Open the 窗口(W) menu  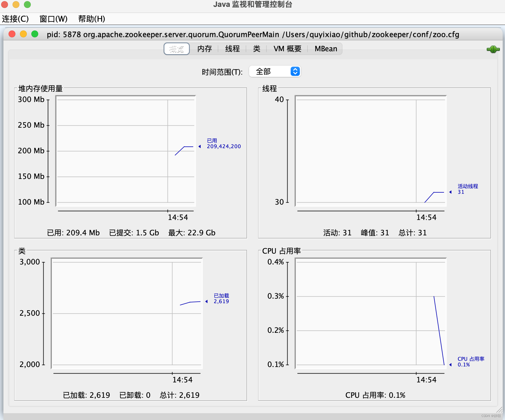pos(54,19)
